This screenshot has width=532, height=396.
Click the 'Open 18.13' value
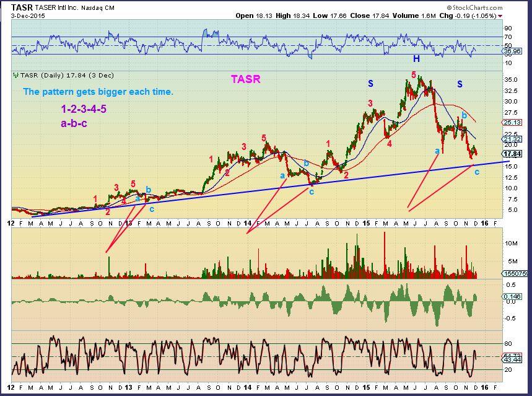pyautogui.click(x=254, y=15)
